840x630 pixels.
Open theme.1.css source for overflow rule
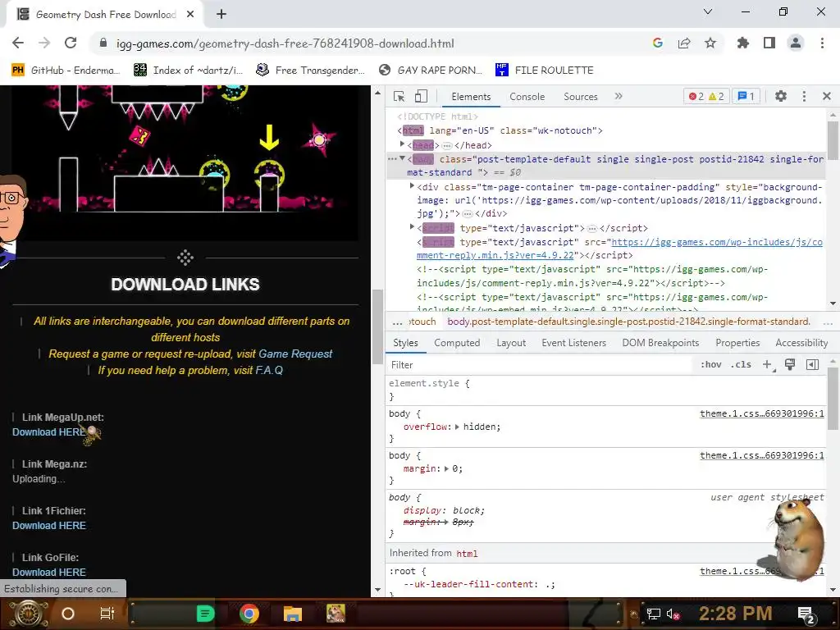pyautogui.click(x=762, y=413)
